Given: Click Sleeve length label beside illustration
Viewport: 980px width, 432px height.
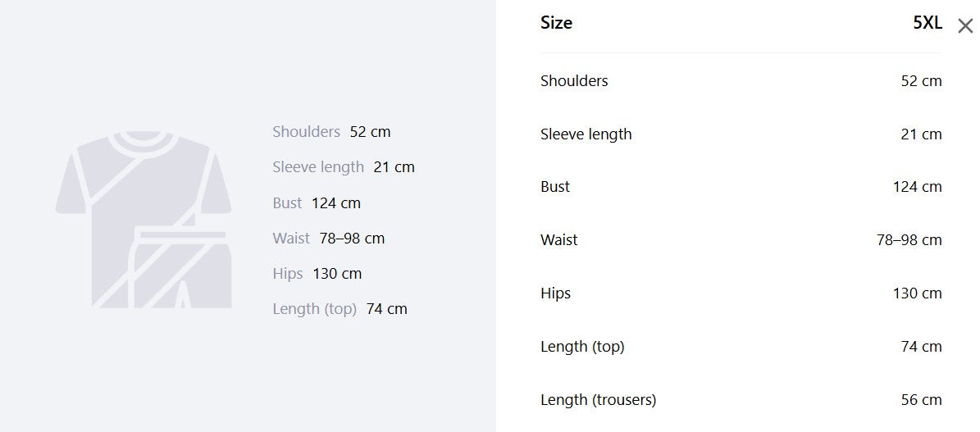Looking at the screenshot, I should (x=318, y=167).
